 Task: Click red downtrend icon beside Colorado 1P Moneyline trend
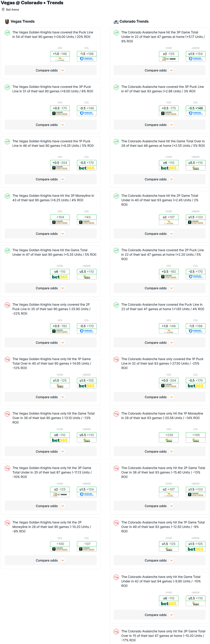[x=116, y=414]
